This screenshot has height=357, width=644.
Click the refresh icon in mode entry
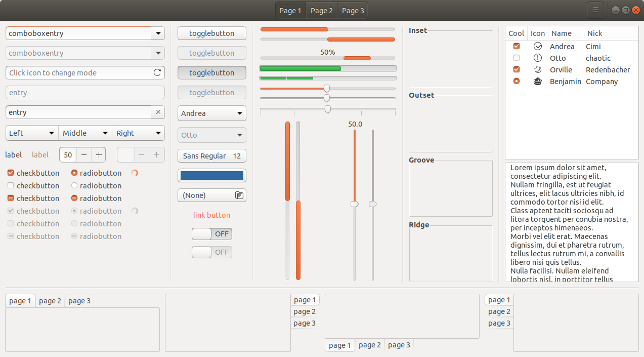coord(157,72)
